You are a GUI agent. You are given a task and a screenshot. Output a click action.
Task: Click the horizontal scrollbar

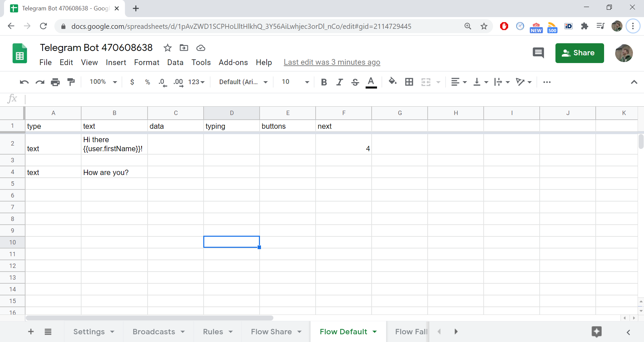150,318
